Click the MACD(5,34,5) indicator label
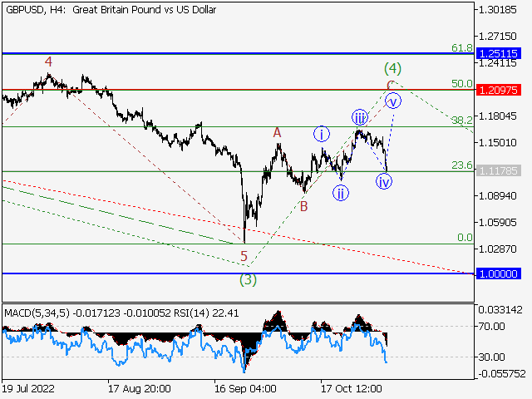Image resolution: width=532 pixels, height=399 pixels. tap(37, 313)
